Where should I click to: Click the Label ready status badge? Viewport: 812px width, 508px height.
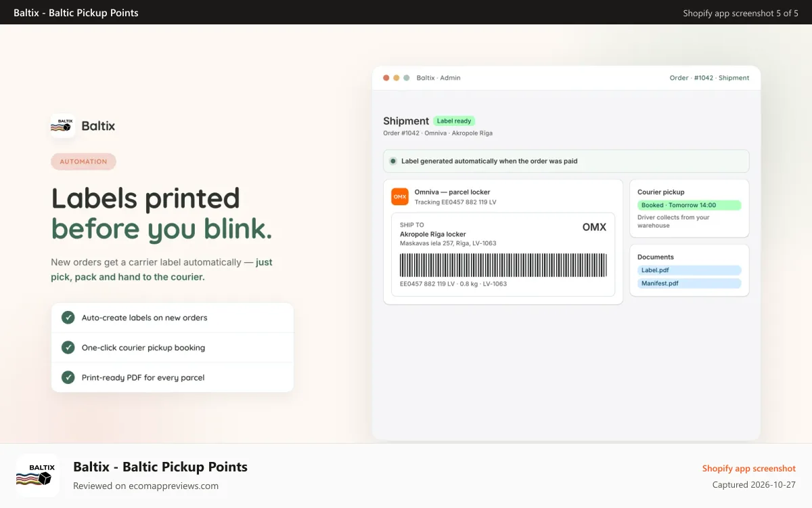(x=454, y=121)
